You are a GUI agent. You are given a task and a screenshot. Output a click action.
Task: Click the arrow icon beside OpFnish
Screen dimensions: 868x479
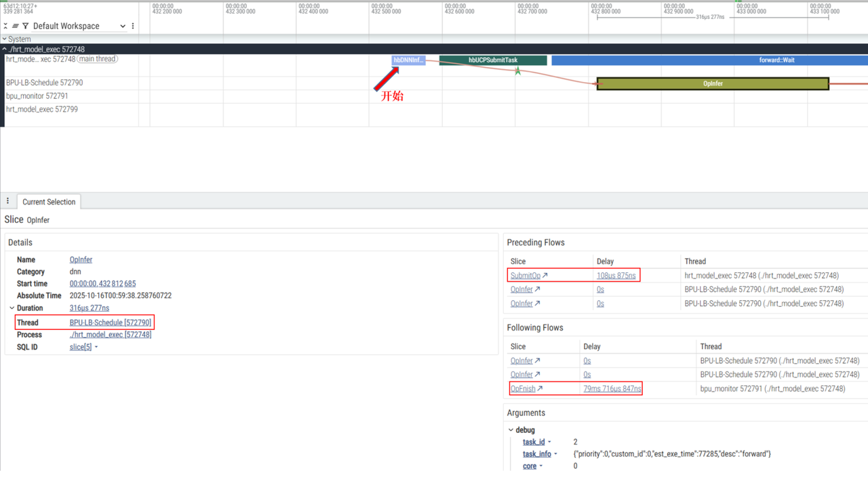pos(540,389)
